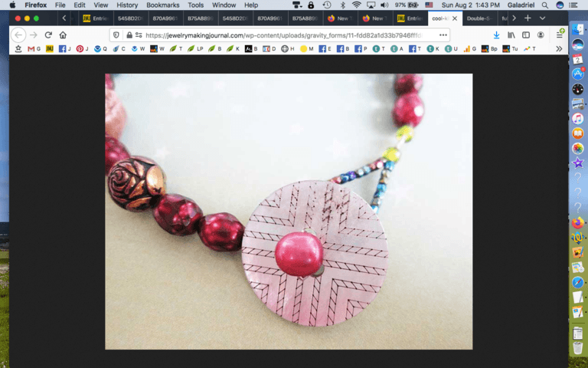Image resolution: width=588 pixels, height=368 pixels.
Task: Open the Firefox Account icon
Action: (541, 35)
